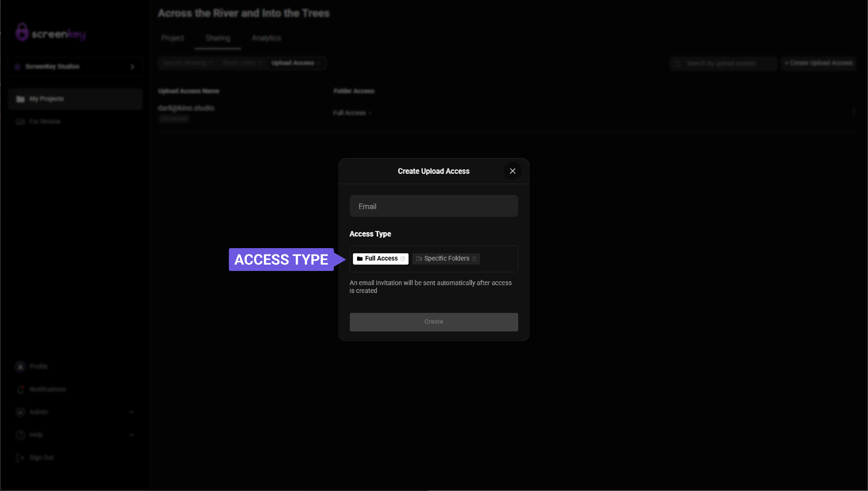The width and height of the screenshot is (868, 491).
Task: Expand the Help section in the sidebar
Action: (x=75, y=435)
